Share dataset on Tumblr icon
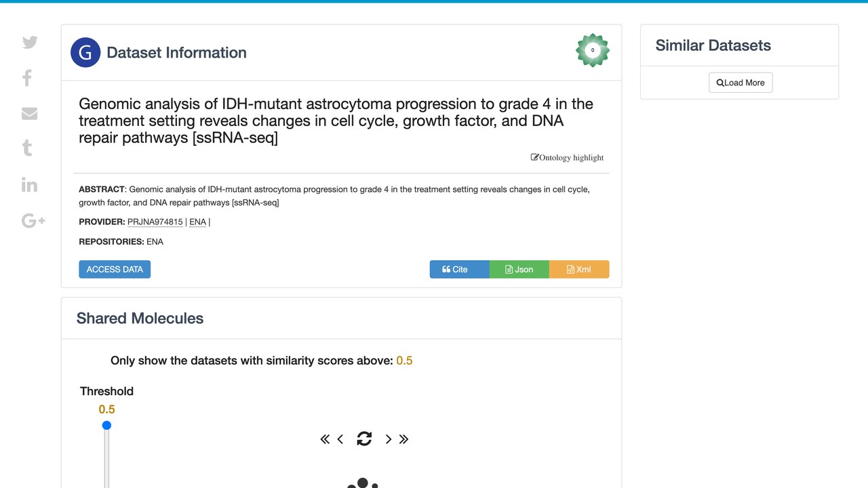Screen dimensions: 868x488 [27, 148]
